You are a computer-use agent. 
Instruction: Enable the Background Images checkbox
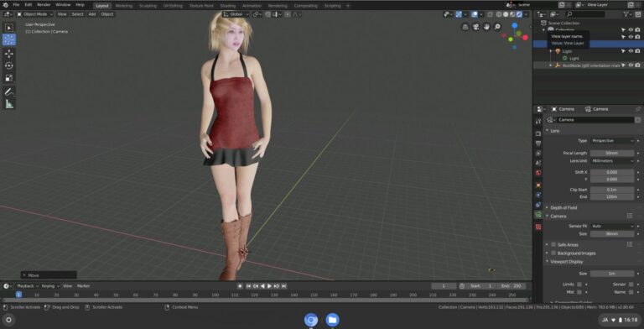[553, 253]
